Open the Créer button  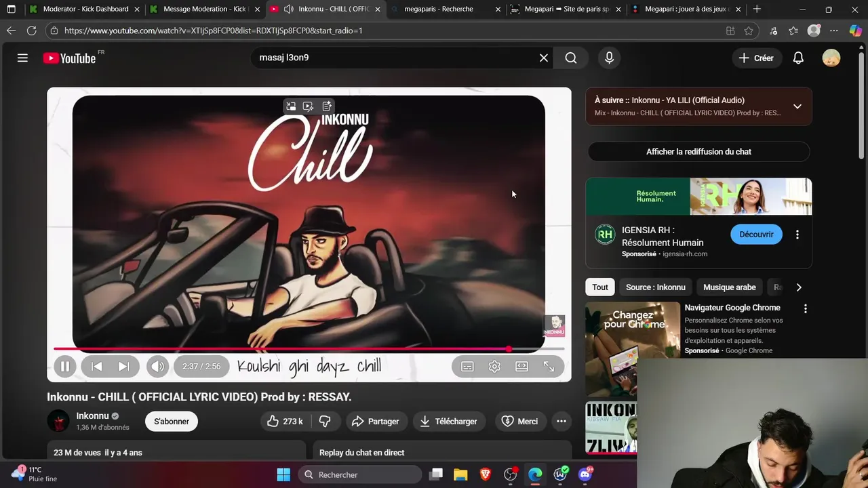coord(756,58)
